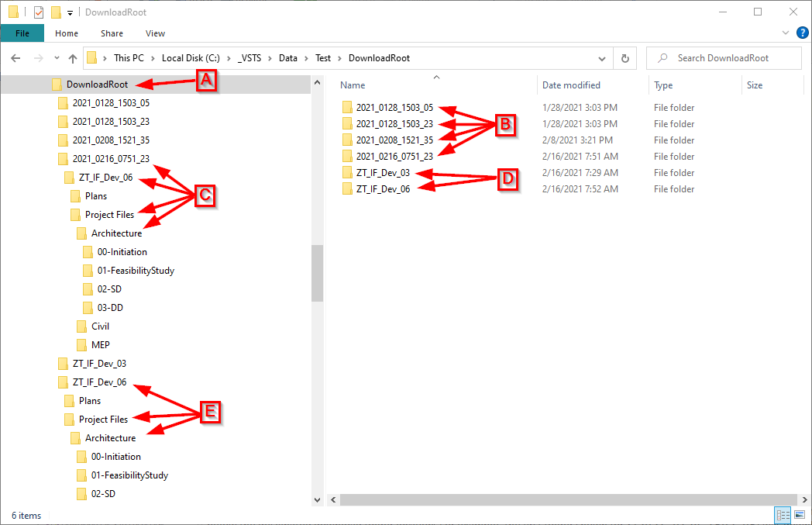Screen dimensions: 812x525
Task: Click the New Folder icon in quick access toolbar
Action: click(55, 12)
